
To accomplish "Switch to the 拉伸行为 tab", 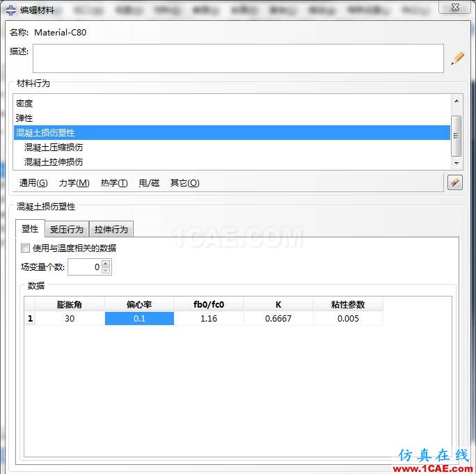I will 111,229.
